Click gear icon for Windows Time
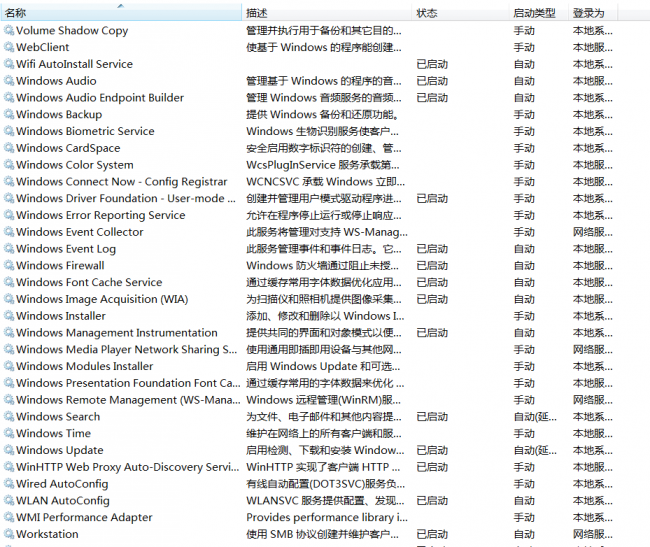The width and height of the screenshot is (650, 547). (9, 433)
